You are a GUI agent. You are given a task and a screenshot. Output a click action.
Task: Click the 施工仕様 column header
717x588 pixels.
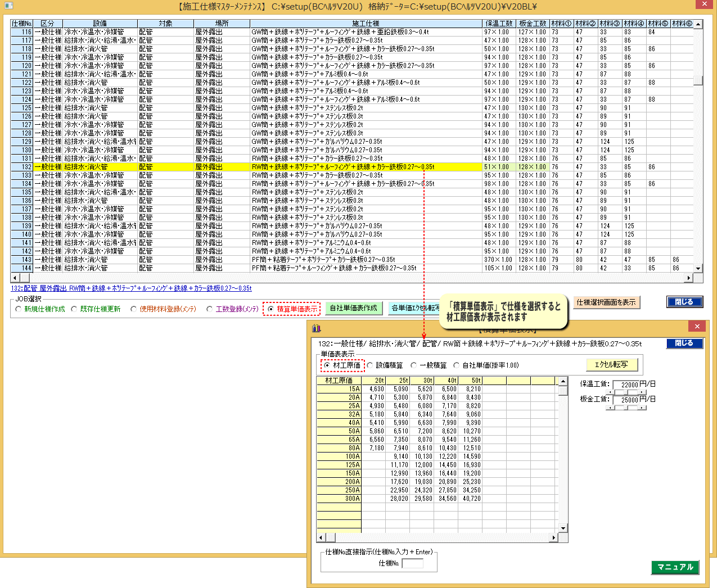pos(366,24)
